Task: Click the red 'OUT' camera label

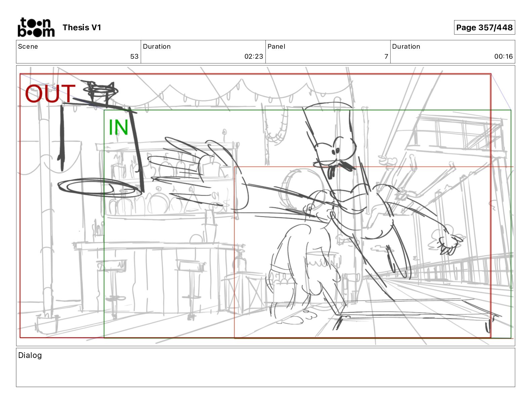Action: click(50, 94)
